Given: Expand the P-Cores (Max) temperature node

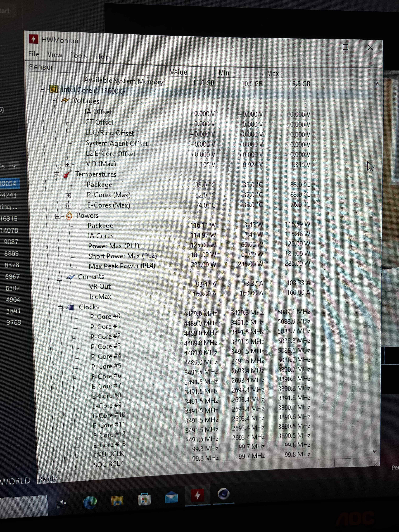Looking at the screenshot, I should point(68,196).
